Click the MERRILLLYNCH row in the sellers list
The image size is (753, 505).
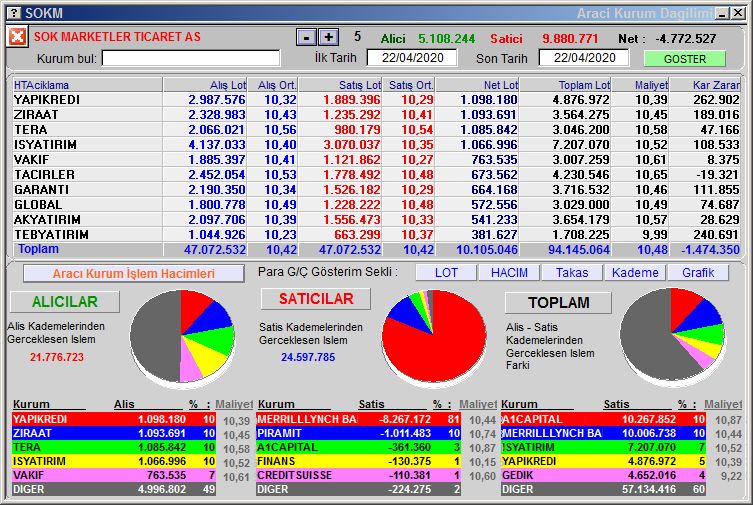[x=358, y=419]
